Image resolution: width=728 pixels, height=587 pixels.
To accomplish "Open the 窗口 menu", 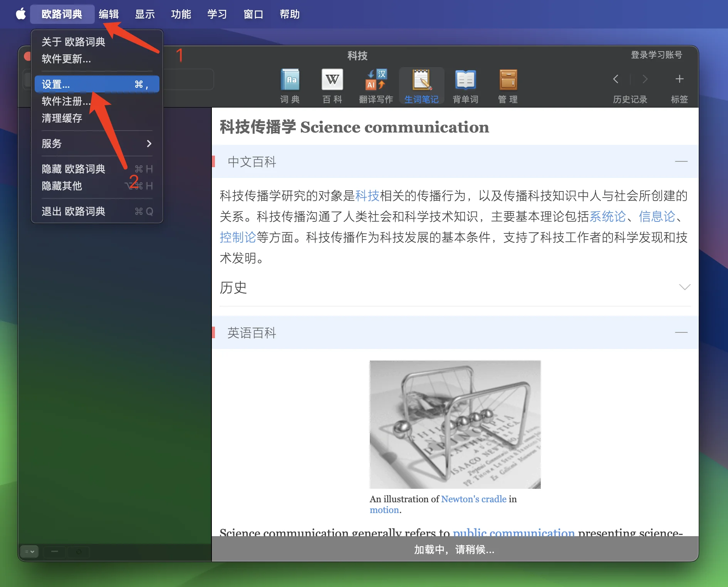I will [x=253, y=14].
